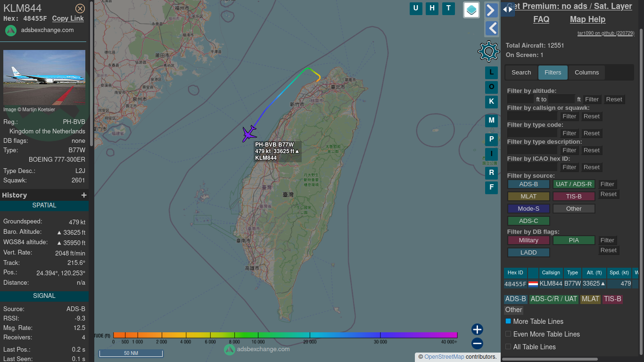The height and width of the screenshot is (362, 644).
Task: Open the map layers selector
Action: tap(471, 9)
